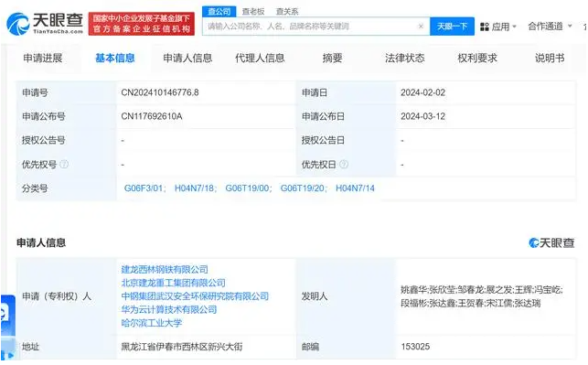The image size is (588, 365).
Task: Select postal code 153025
Action: click(415, 347)
